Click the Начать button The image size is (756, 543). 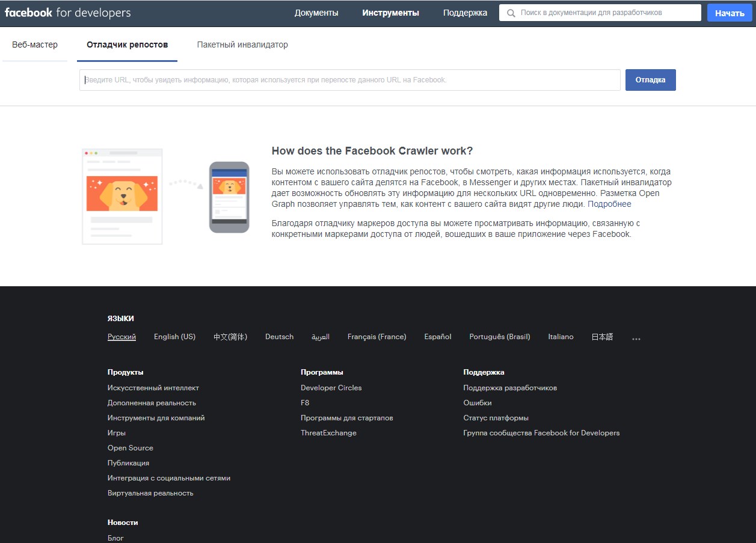point(730,13)
